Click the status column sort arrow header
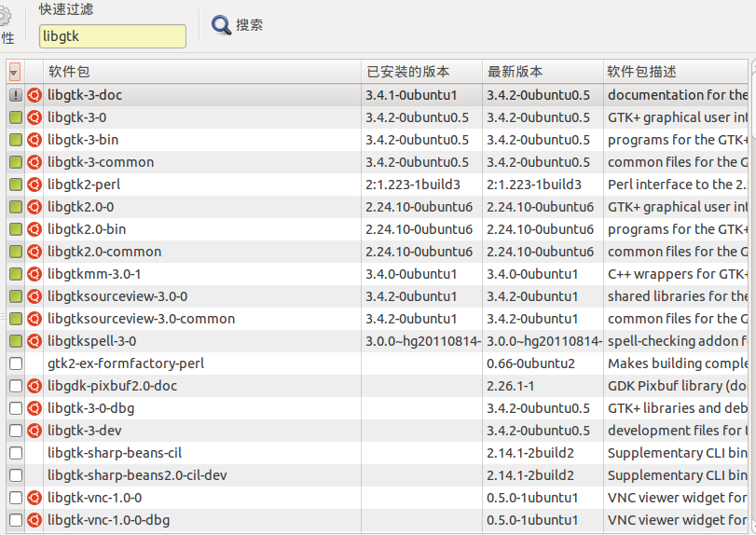The image size is (756, 535). point(15,72)
